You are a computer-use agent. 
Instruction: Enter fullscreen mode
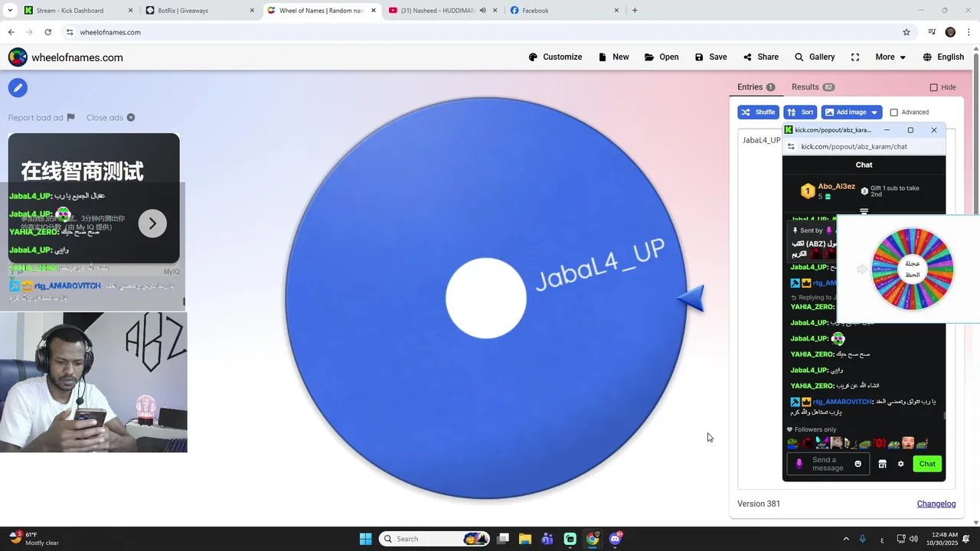tap(855, 57)
